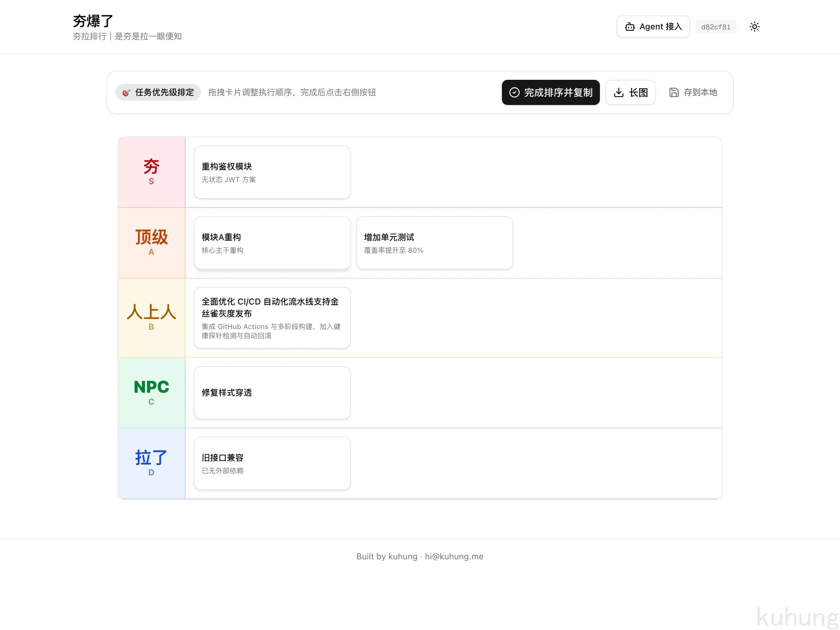Select the 修复样式穿透 card
Screen dimensions: 840x630
[272, 392]
